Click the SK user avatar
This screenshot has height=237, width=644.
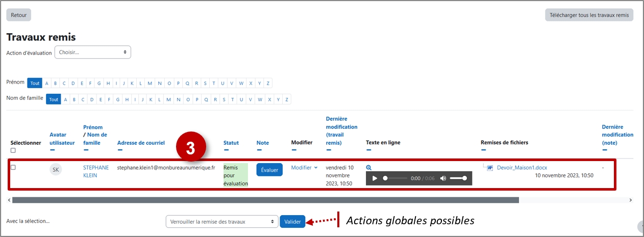tap(56, 169)
